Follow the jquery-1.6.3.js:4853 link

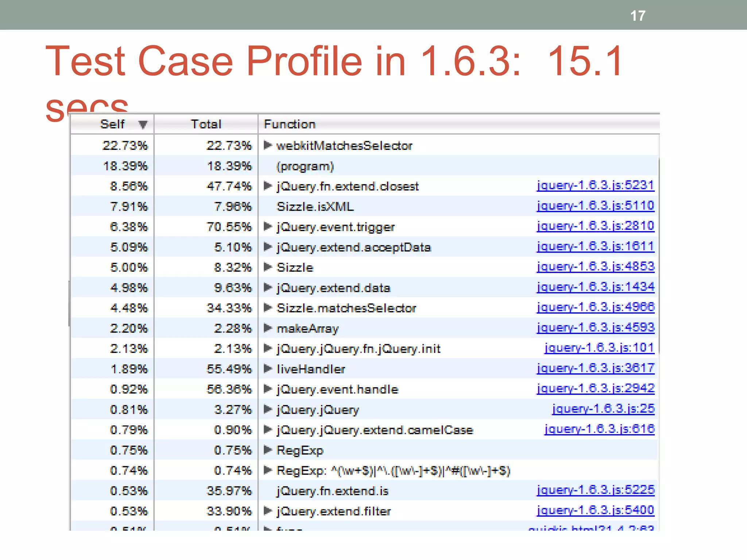pyautogui.click(x=595, y=267)
